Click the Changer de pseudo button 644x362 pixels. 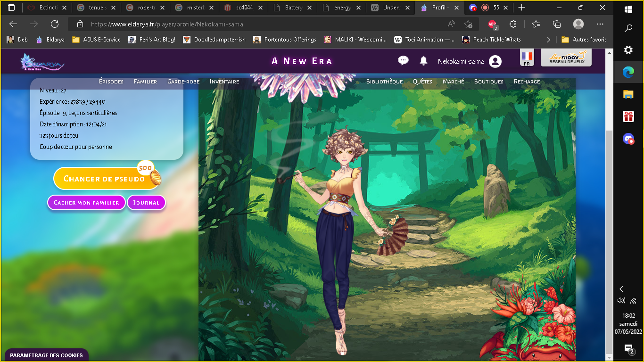coord(105,179)
